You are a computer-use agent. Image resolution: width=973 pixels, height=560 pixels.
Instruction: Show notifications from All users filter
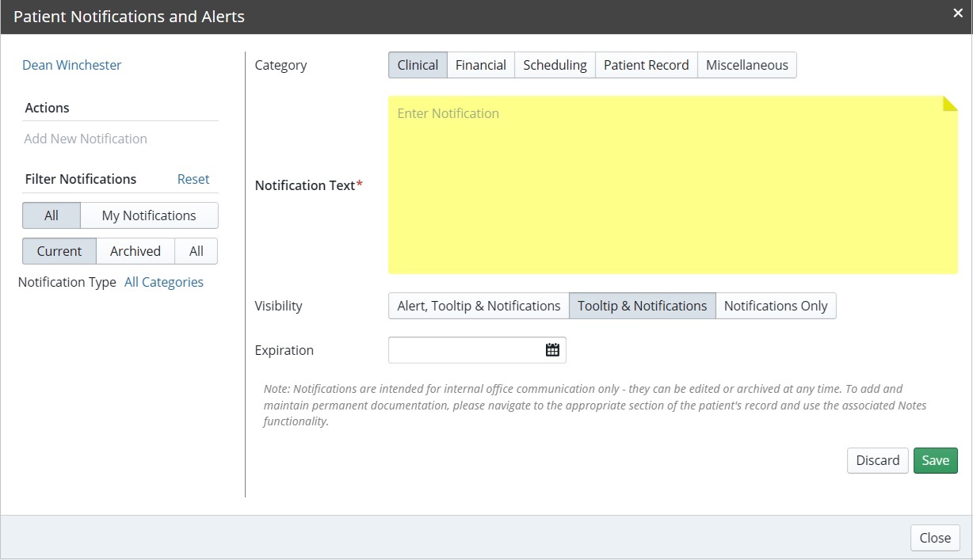52,215
